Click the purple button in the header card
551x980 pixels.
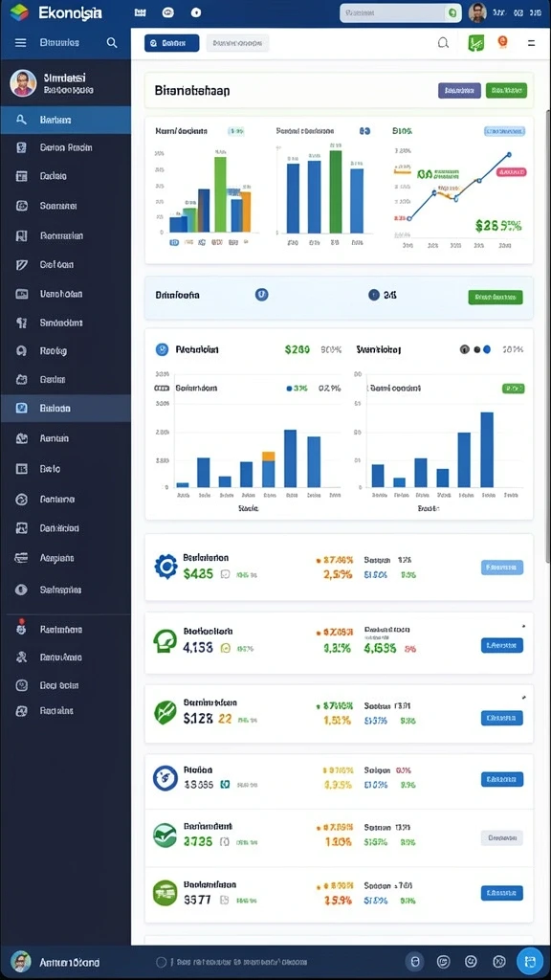460,91
